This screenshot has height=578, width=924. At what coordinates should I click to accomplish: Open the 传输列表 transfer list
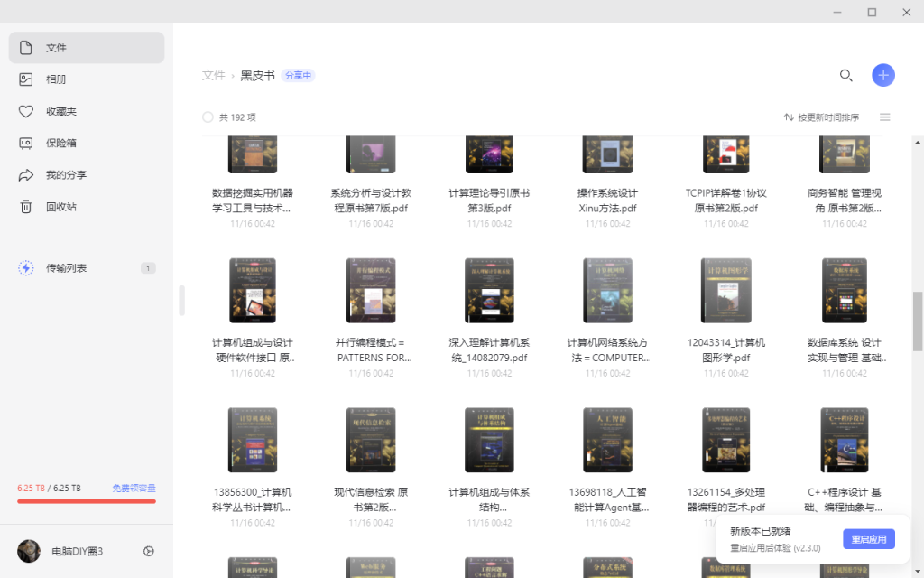click(87, 268)
